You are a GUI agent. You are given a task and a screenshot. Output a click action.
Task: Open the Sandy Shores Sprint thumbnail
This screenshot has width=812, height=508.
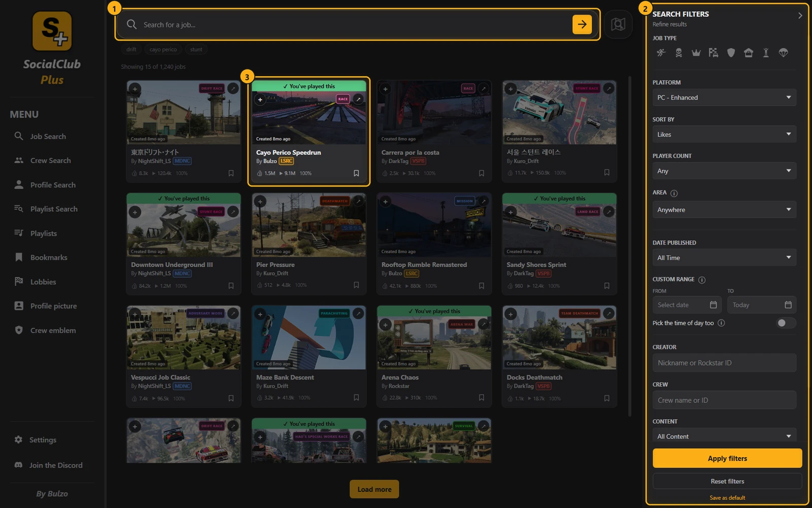[559, 230]
